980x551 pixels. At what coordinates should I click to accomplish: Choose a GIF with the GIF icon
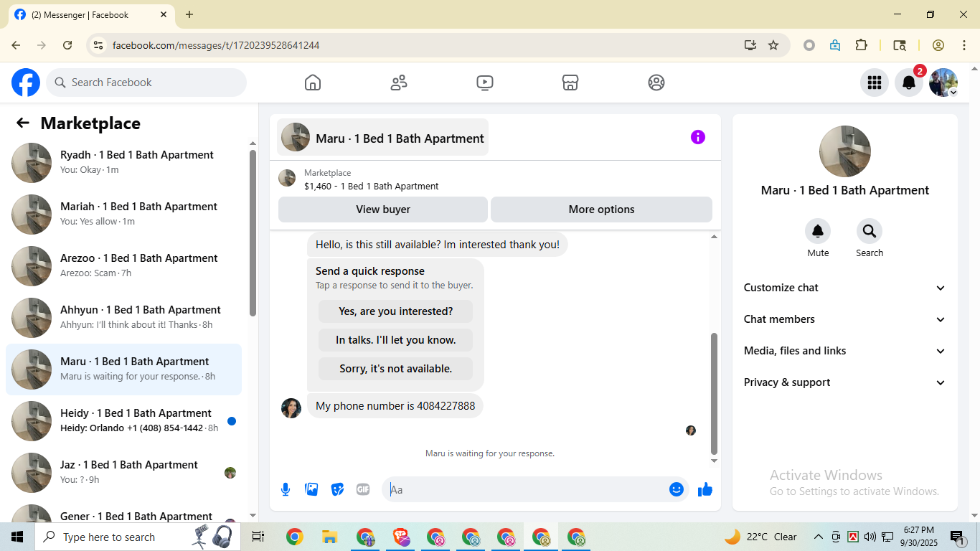pos(363,489)
